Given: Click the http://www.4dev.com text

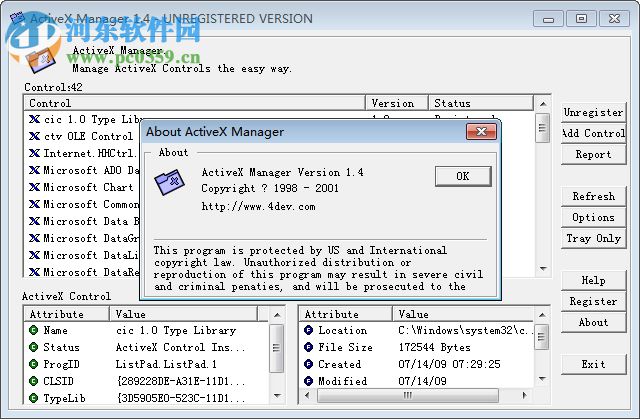Looking at the screenshot, I should tap(258, 206).
